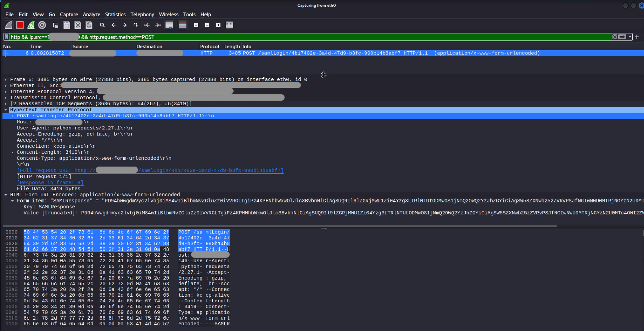Click the filter bookmark icon
The height and width of the screenshot is (331, 644).
tap(6, 37)
